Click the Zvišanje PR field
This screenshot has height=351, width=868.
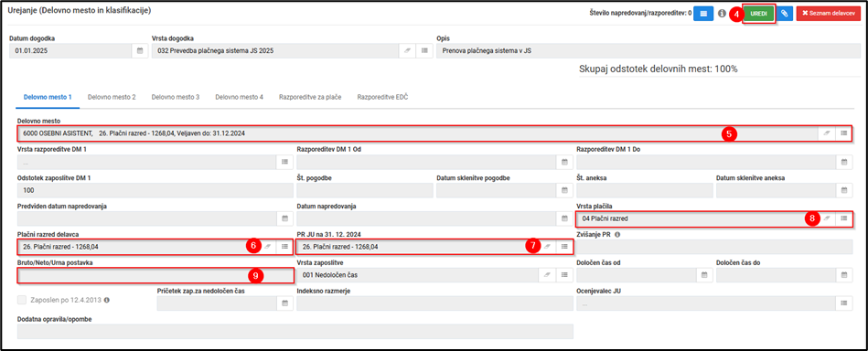714,247
